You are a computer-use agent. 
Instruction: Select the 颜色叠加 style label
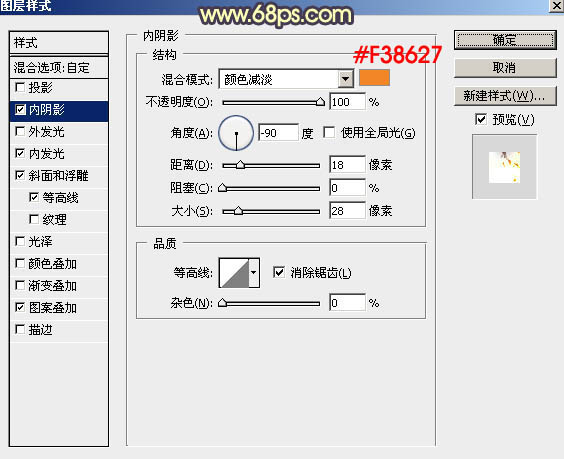53,264
